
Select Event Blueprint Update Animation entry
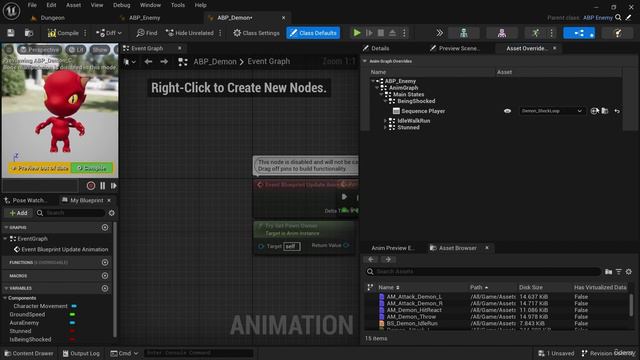click(x=61, y=249)
